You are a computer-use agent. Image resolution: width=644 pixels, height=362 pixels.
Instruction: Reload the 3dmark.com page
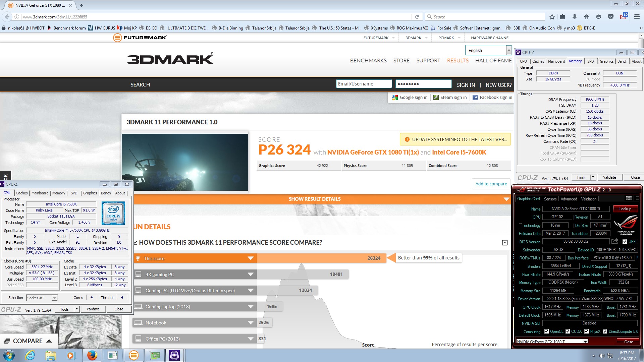click(417, 17)
